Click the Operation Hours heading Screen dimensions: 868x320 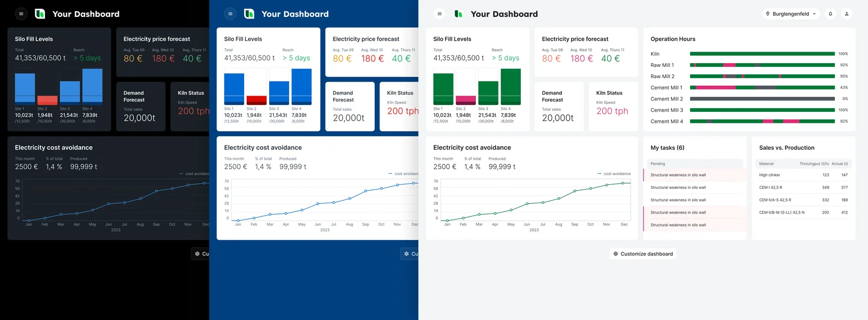pos(673,39)
